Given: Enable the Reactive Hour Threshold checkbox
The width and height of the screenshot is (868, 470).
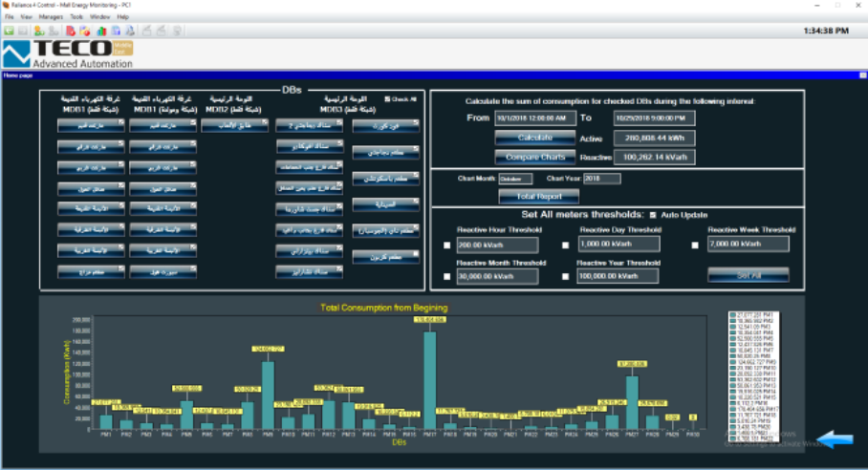Looking at the screenshot, I should (446, 246).
